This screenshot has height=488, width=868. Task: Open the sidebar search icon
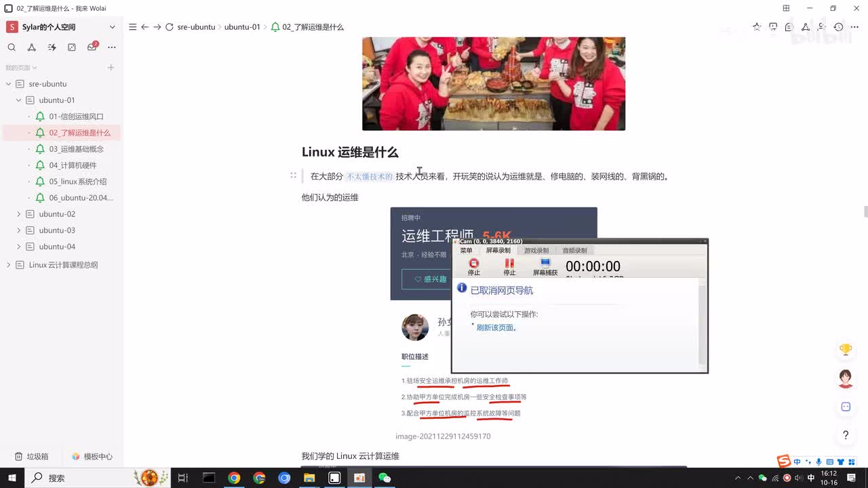pyautogui.click(x=12, y=47)
